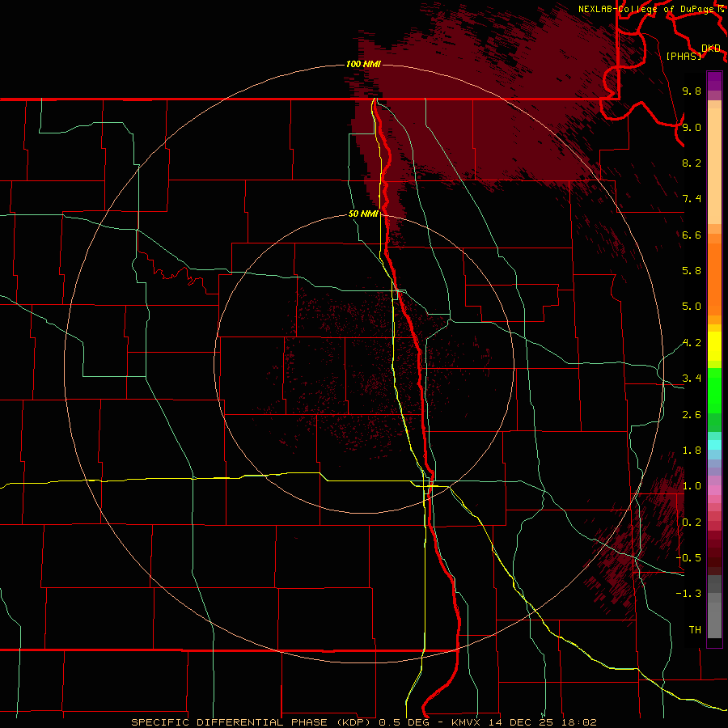Pick the bright green color bar segment
This screenshot has width=728, height=728.
714,390
